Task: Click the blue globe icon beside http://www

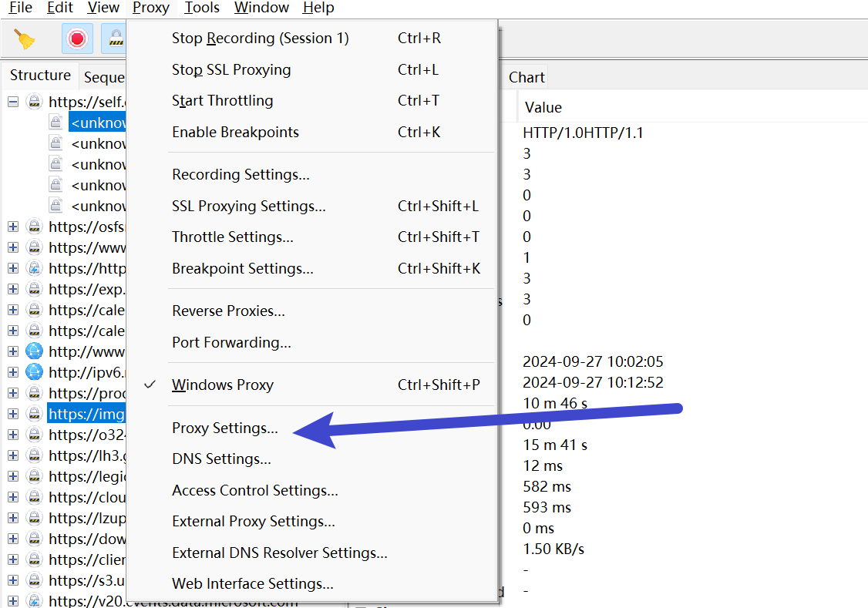Action: tap(35, 351)
